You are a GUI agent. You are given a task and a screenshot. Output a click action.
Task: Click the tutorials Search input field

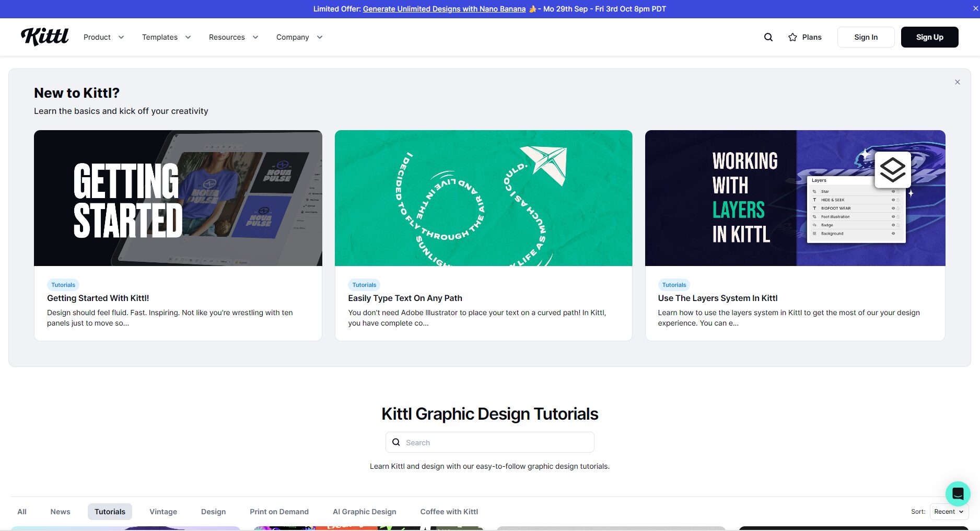[x=489, y=442]
